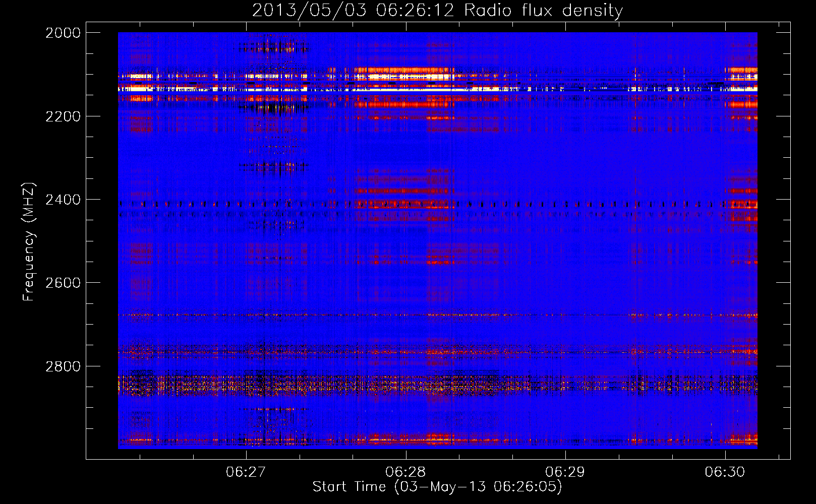
Task: Click the 'Frequency (MHZ)' axis title
Action: click(x=29, y=242)
